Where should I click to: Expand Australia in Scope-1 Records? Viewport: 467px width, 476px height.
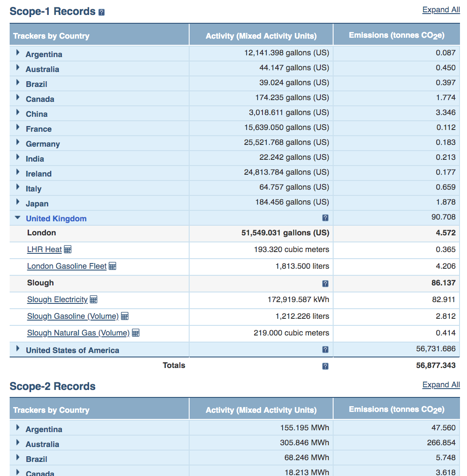pyautogui.click(x=18, y=68)
